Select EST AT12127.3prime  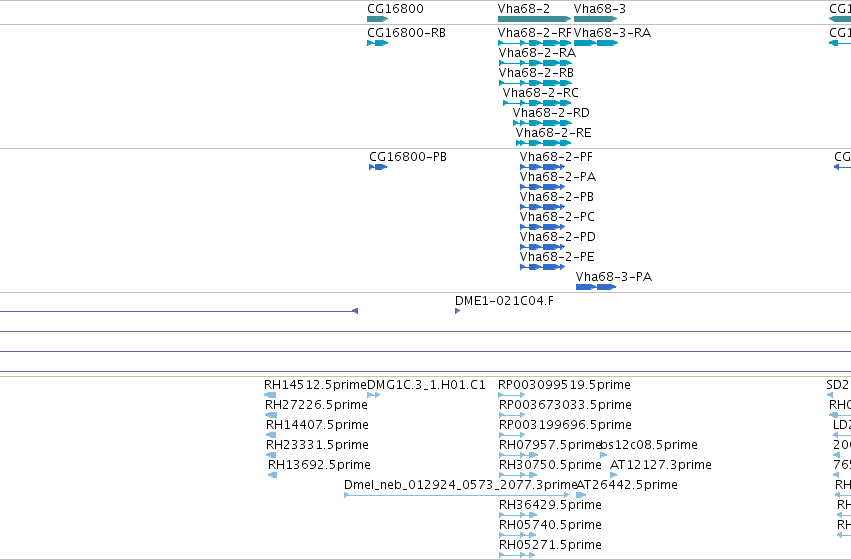[614, 475]
